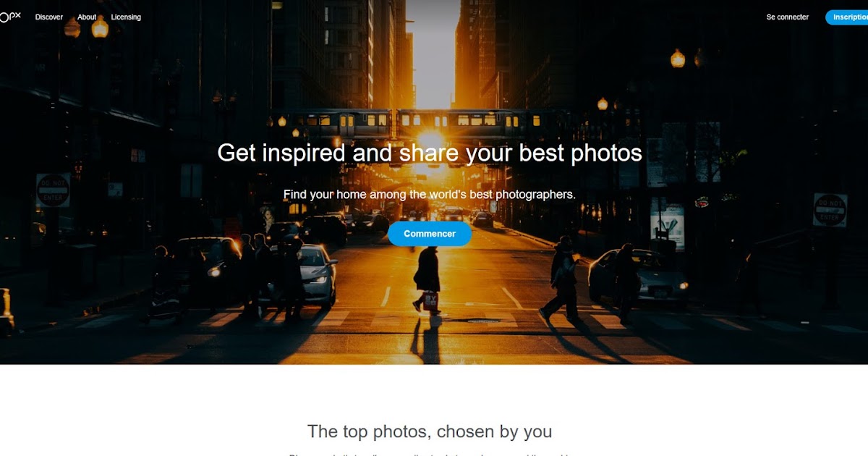
Task: Click the top photos chosen by you heading
Action: click(430, 432)
